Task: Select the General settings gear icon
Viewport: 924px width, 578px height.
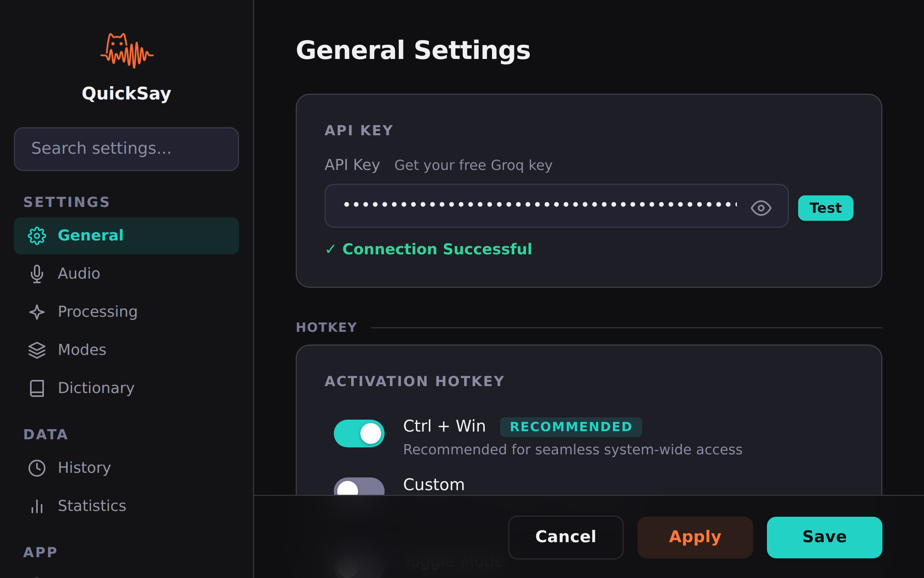Action: tap(37, 236)
